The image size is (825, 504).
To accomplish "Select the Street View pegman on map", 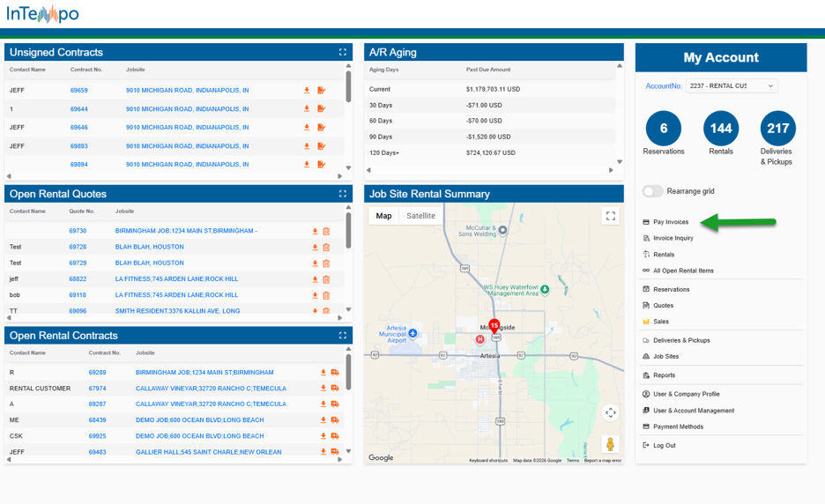I will tap(610, 445).
